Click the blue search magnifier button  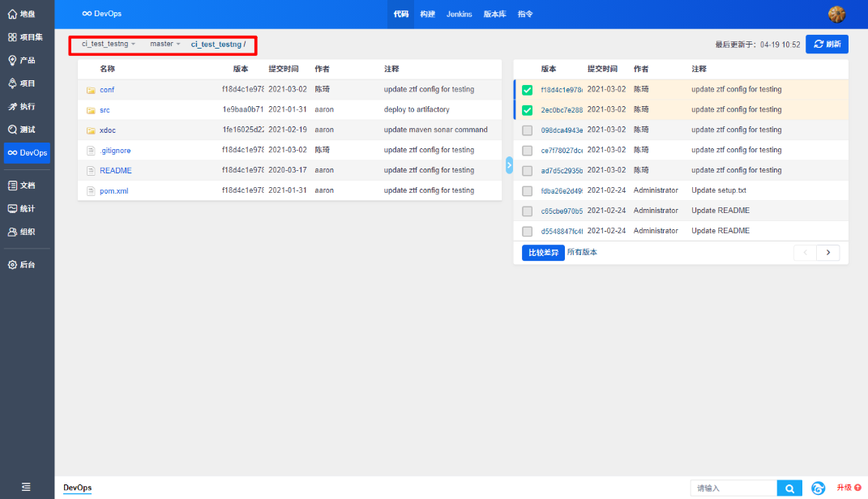[789, 488]
